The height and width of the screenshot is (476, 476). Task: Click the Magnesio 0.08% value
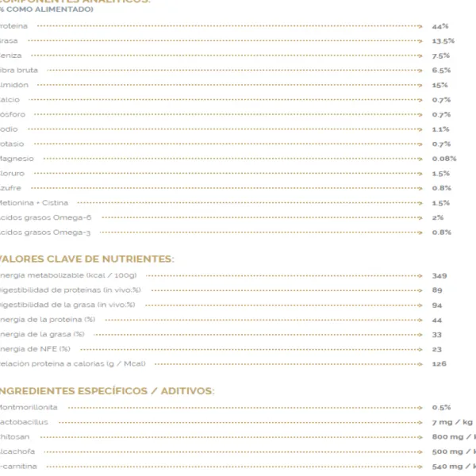(444, 159)
